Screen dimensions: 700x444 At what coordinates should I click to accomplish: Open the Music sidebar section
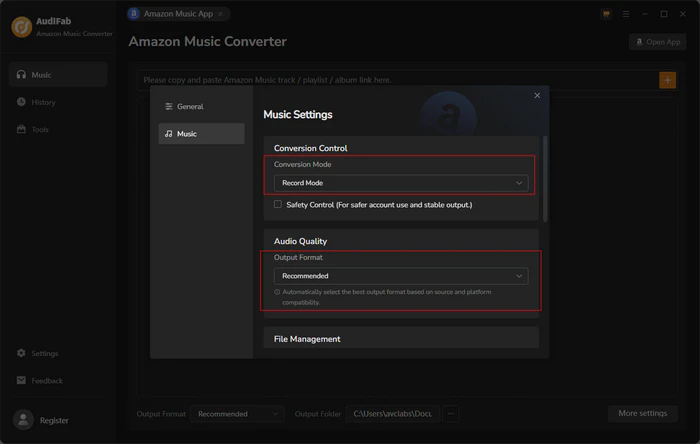pyautogui.click(x=58, y=75)
